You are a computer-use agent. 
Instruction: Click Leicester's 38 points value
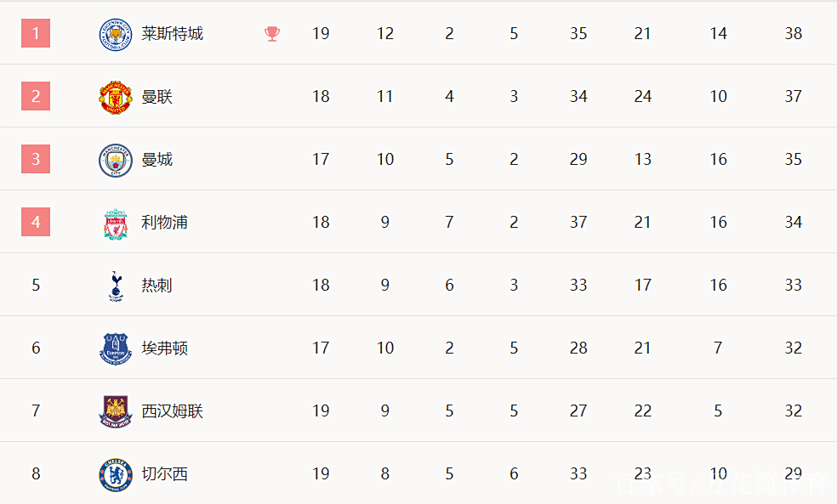coord(794,34)
